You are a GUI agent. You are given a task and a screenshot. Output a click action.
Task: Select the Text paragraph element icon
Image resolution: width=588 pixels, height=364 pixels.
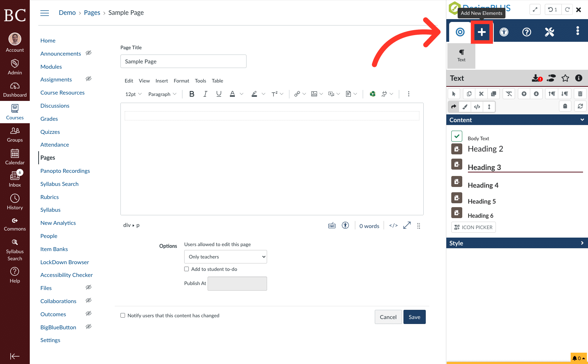(x=461, y=55)
